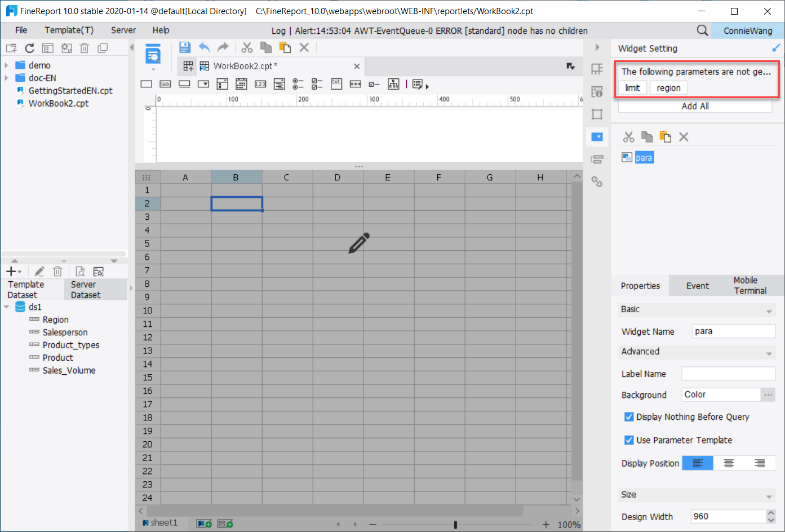
Task: Open the Background color picker
Action: [x=768, y=394]
